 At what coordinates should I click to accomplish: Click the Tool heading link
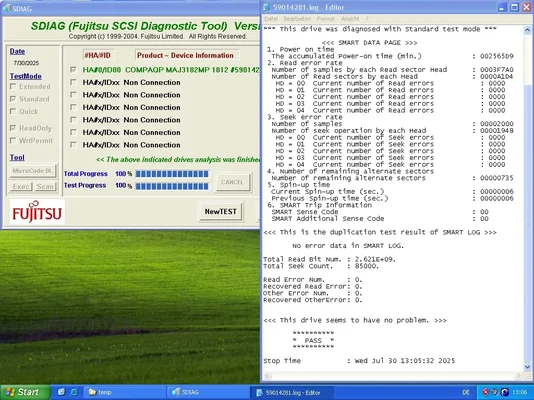[x=17, y=158]
